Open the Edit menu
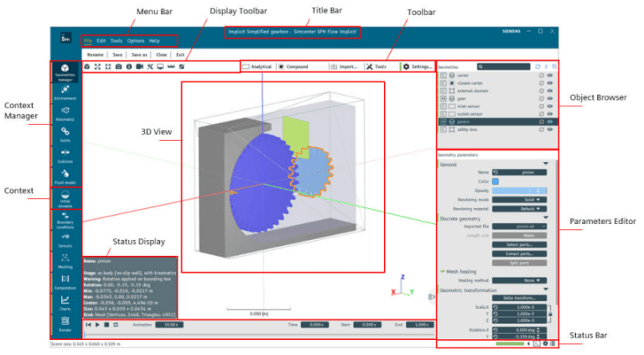Image resolution: width=644 pixels, height=355 pixels. 101,40
